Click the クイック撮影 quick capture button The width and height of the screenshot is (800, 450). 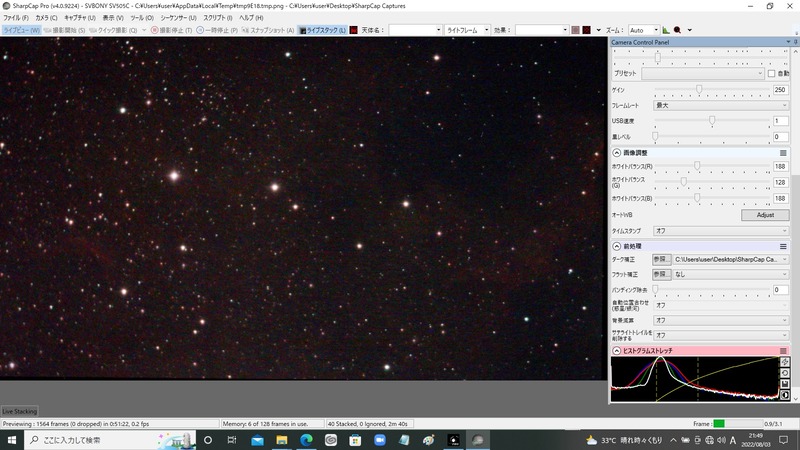[113, 30]
